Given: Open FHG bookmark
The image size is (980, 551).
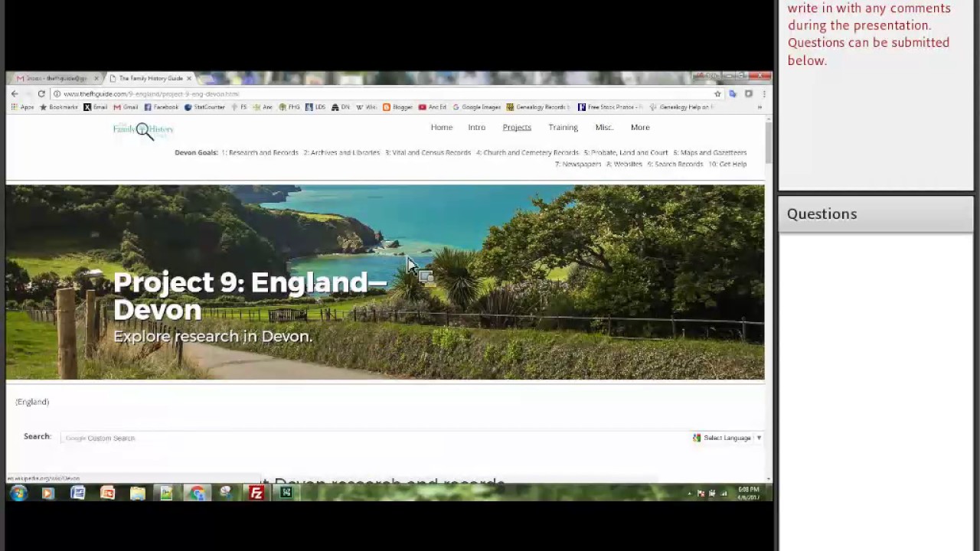Looking at the screenshot, I should pyautogui.click(x=289, y=107).
